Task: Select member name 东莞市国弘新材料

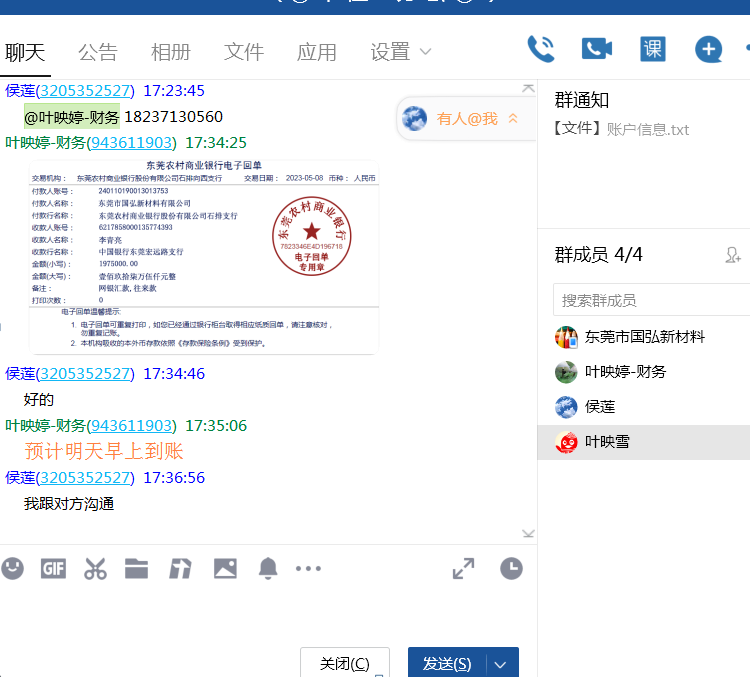Action: (x=644, y=337)
